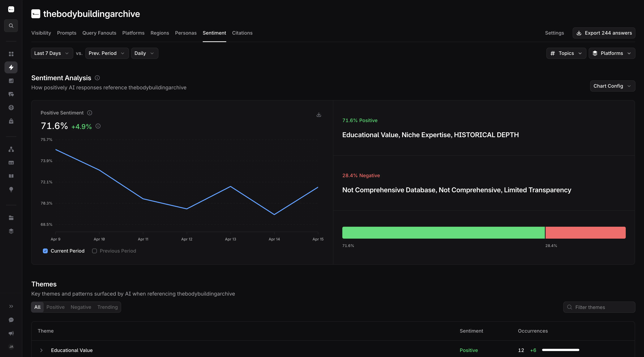
Task: Switch to the Regions tab
Action: (x=160, y=33)
